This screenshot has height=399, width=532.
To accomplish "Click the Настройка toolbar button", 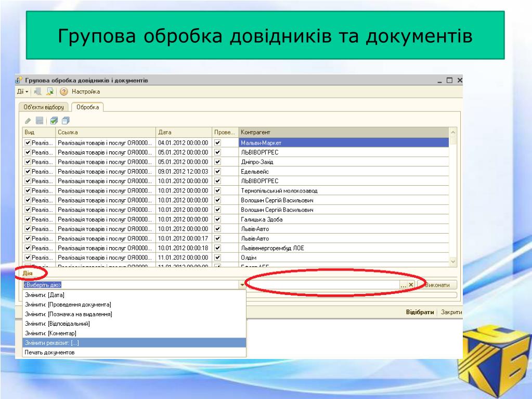I will click(x=85, y=92).
